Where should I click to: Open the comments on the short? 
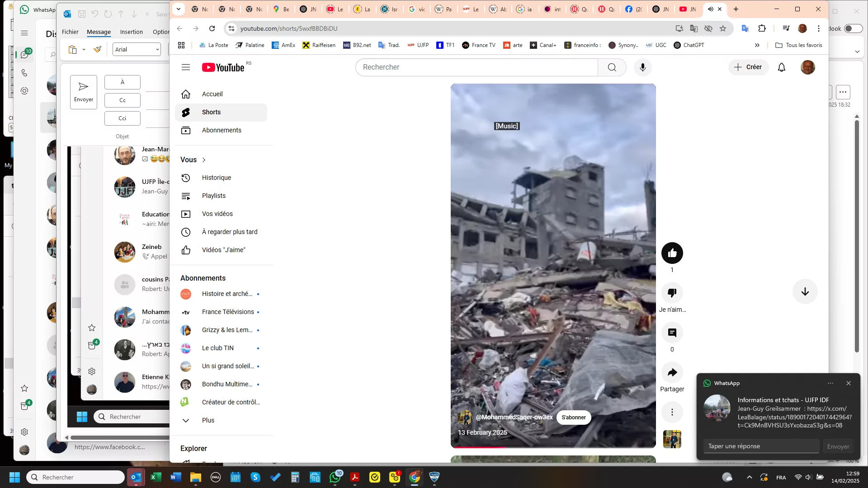click(672, 333)
